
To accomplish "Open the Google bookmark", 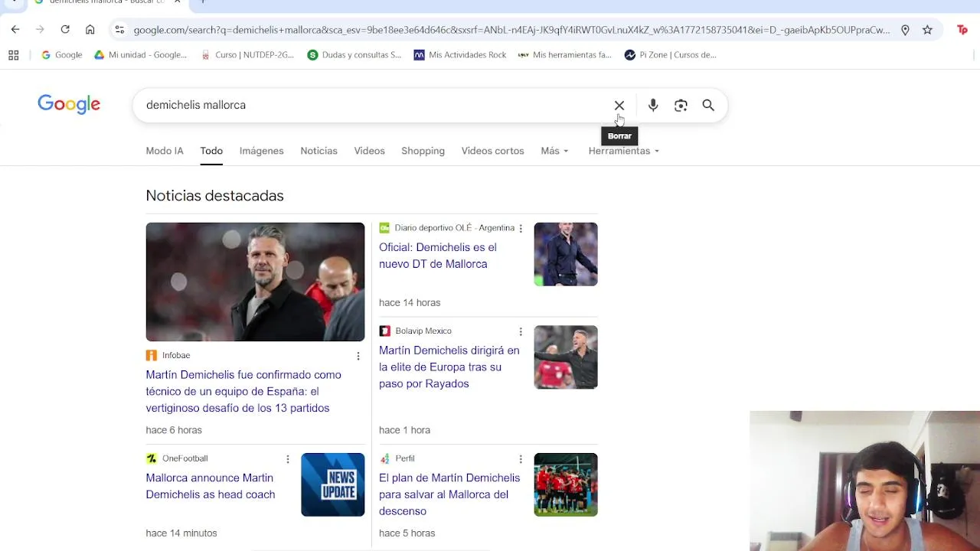I will click(61, 55).
